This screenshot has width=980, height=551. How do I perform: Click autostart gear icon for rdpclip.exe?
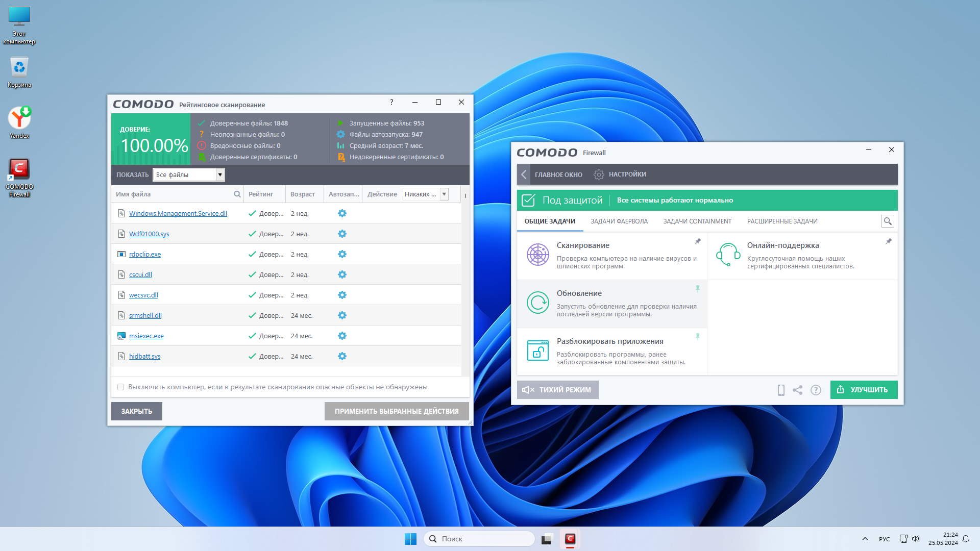click(342, 254)
